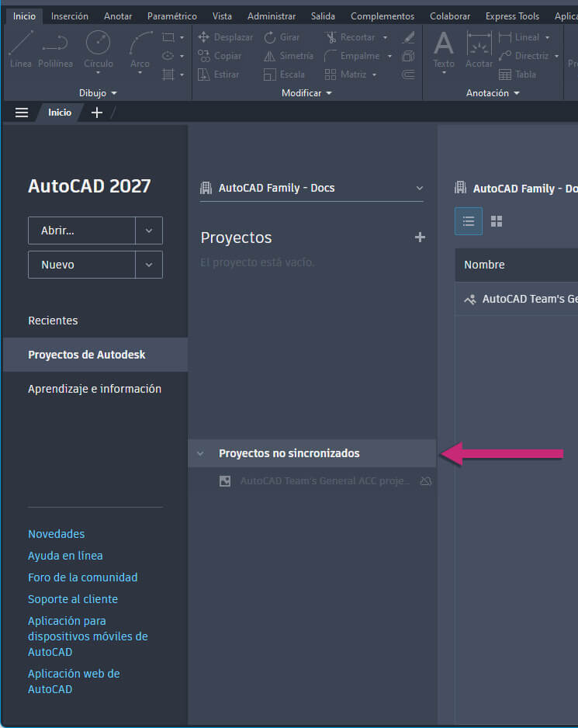Click the Escala scale tool
The width and height of the screenshot is (578, 728).
284,75
